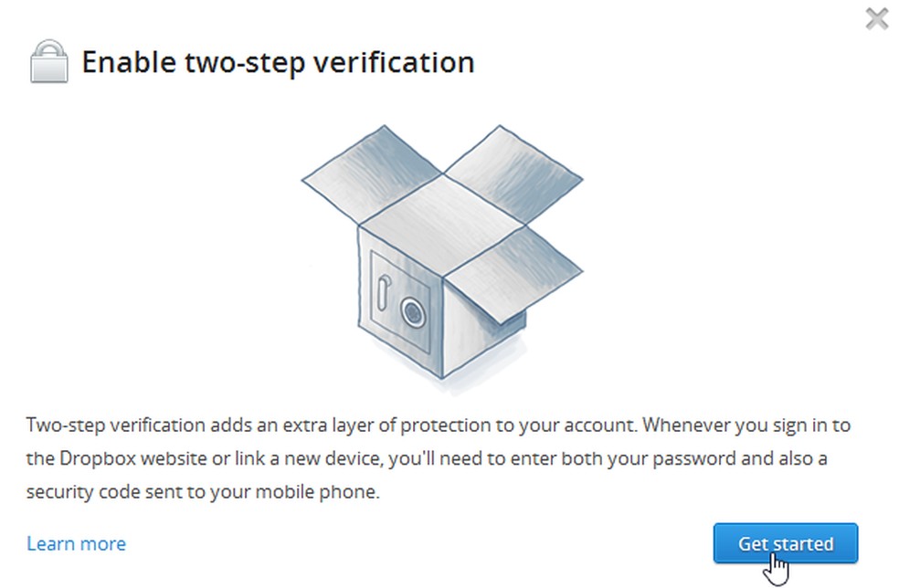Click the word "password" in the description
The image size is (899, 588).
click(x=679, y=459)
